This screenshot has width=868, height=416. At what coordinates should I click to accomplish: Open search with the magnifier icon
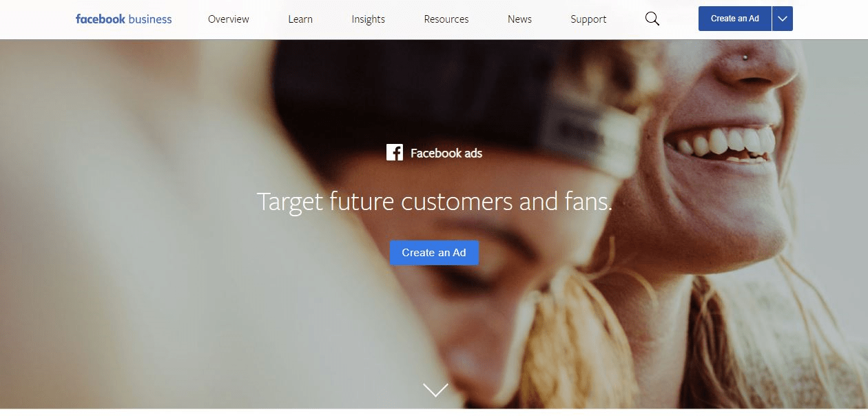point(652,19)
